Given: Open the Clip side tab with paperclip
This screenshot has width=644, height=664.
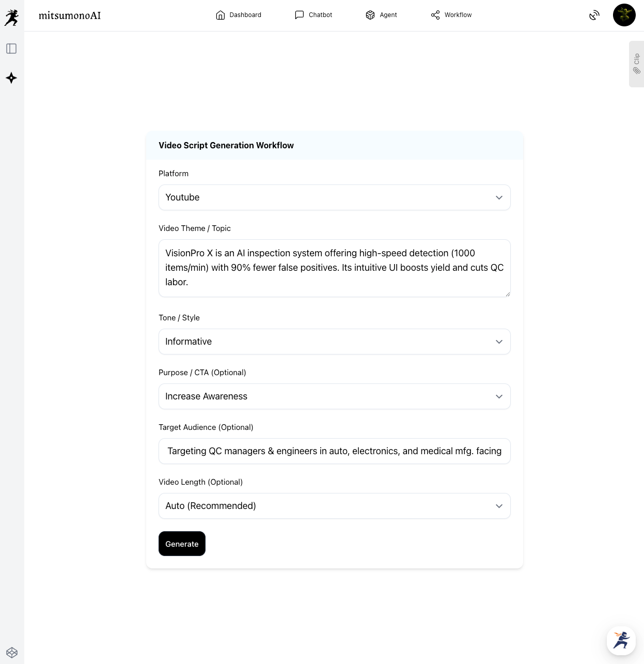Looking at the screenshot, I should [x=636, y=64].
